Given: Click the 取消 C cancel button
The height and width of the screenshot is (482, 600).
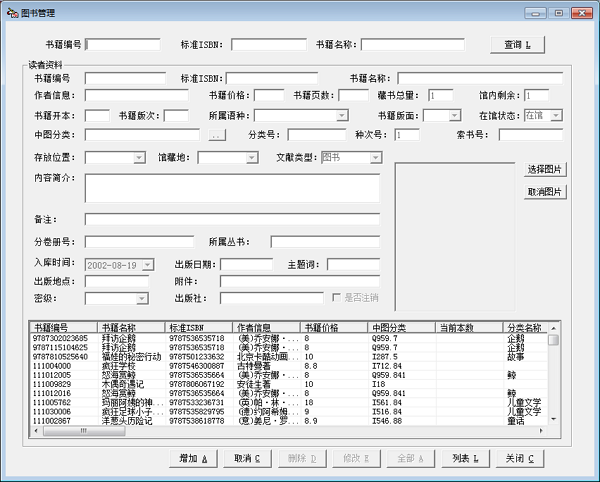Looking at the screenshot, I should point(247,458).
